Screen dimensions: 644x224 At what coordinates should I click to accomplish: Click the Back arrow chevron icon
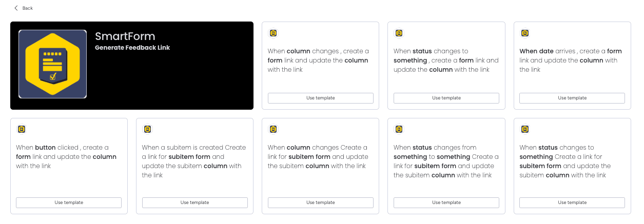tap(16, 8)
